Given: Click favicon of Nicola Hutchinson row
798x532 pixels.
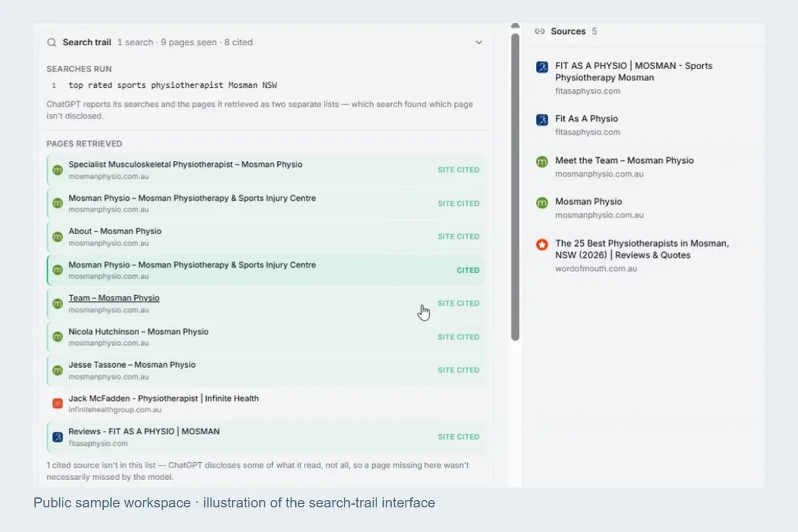Looking at the screenshot, I should click(x=57, y=337).
